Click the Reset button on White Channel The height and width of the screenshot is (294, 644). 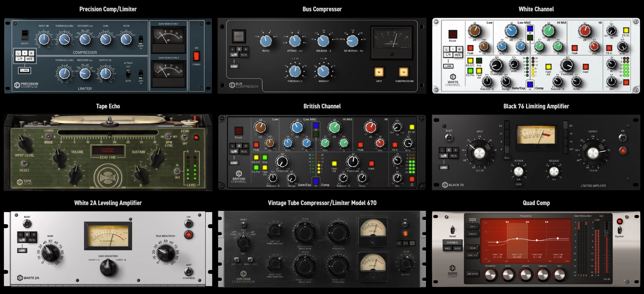point(452,34)
